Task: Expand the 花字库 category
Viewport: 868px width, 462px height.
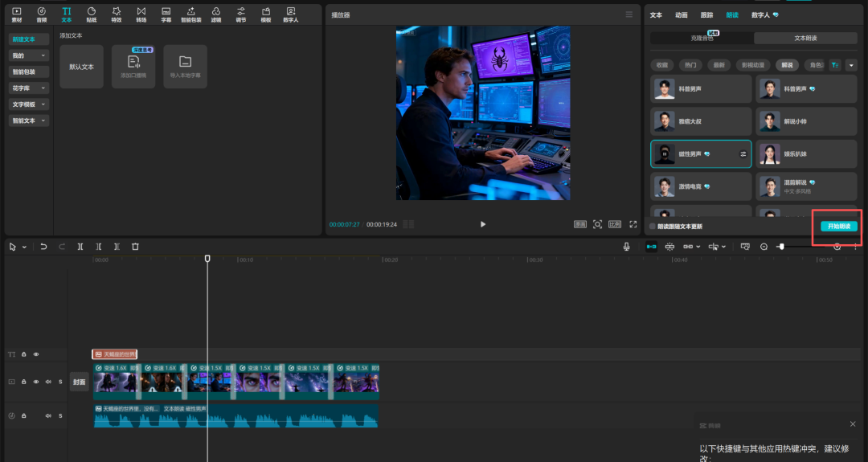Action: tap(29, 88)
